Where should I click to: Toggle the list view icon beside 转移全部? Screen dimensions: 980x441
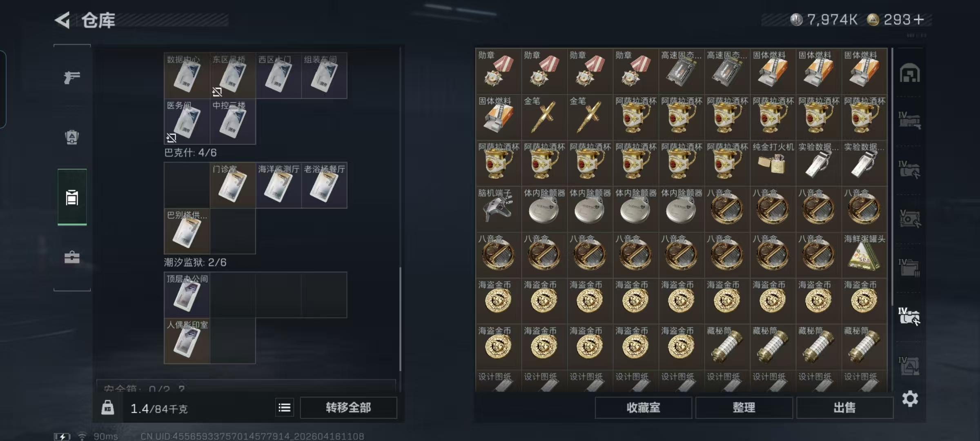click(x=285, y=408)
